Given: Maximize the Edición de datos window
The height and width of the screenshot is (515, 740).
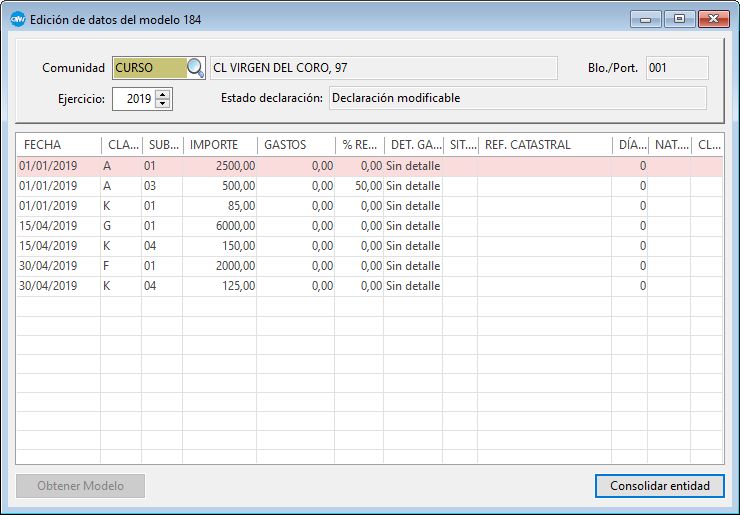Looking at the screenshot, I should click(x=679, y=19).
